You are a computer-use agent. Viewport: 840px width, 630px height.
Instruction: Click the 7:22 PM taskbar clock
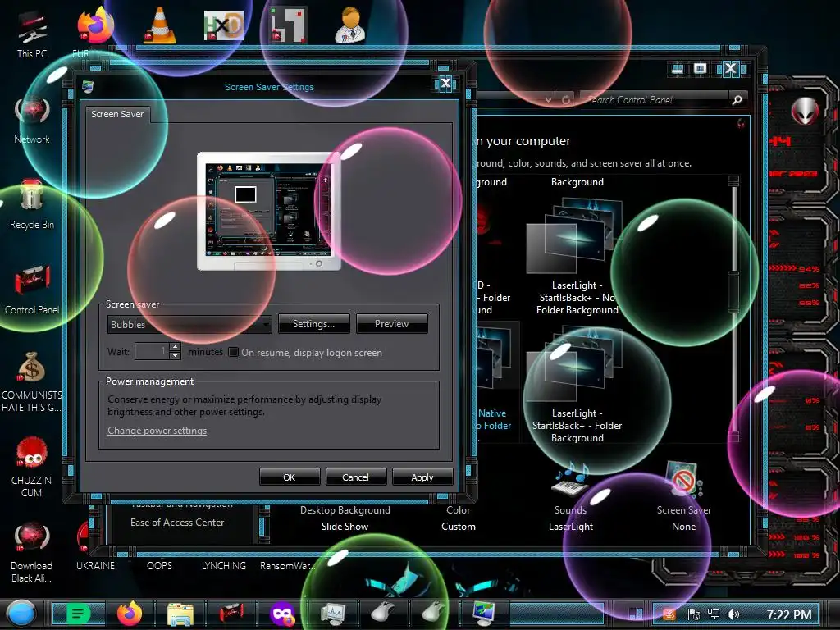pyautogui.click(x=788, y=615)
